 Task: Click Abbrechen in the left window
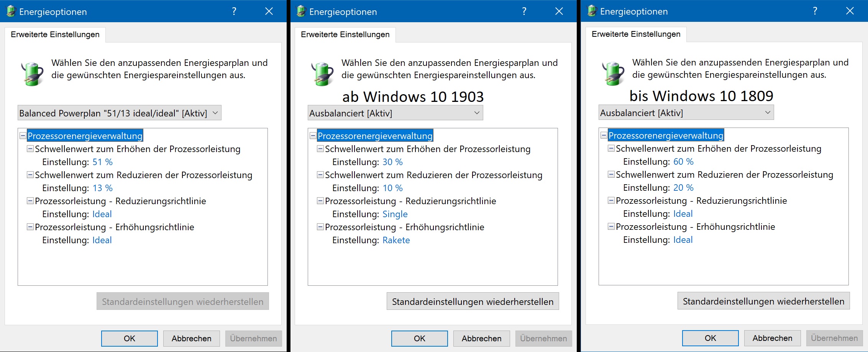coord(192,339)
